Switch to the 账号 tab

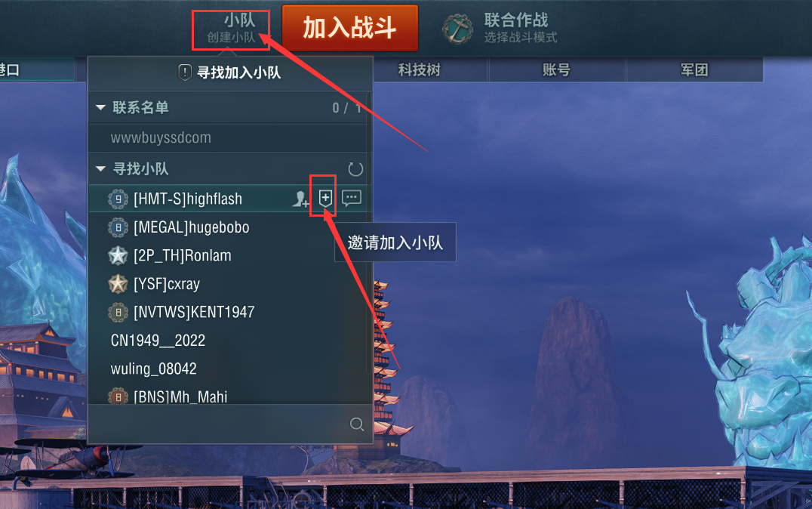coord(556,70)
